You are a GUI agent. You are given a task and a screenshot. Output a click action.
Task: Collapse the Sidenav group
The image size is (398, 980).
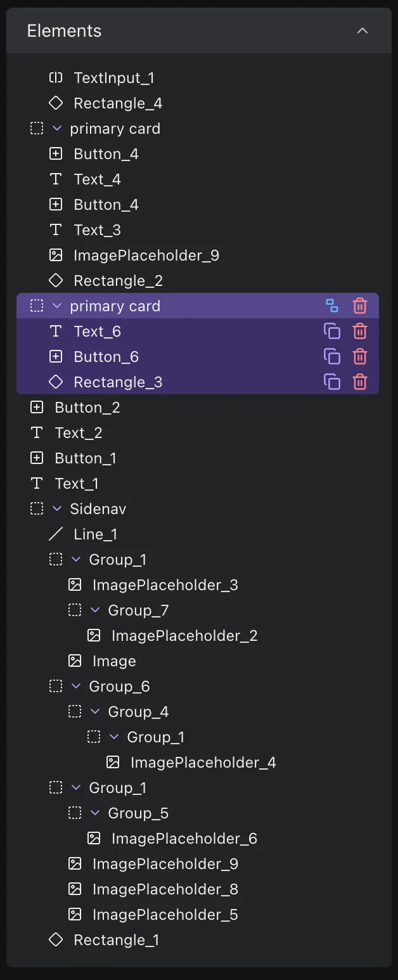56,508
